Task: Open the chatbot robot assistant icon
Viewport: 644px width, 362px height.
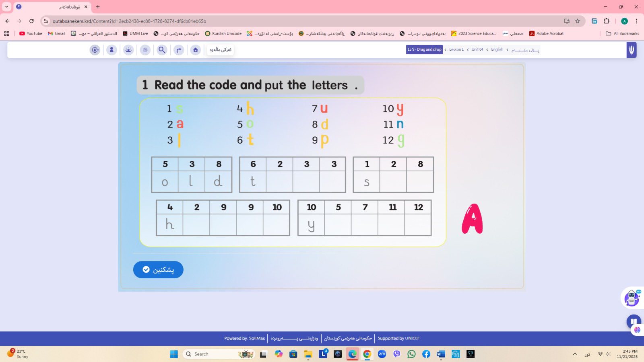Action: coord(632,298)
